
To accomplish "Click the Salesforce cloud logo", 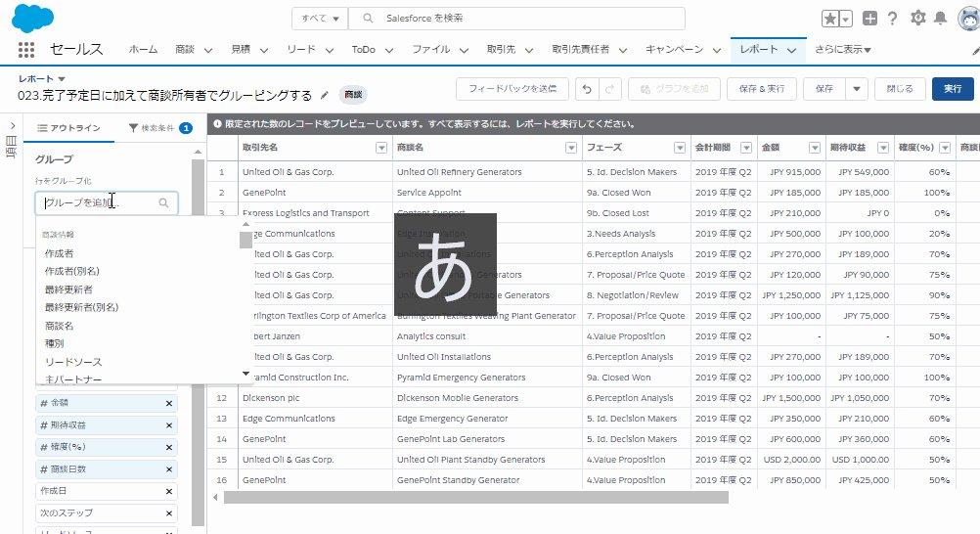I will pos(32,18).
